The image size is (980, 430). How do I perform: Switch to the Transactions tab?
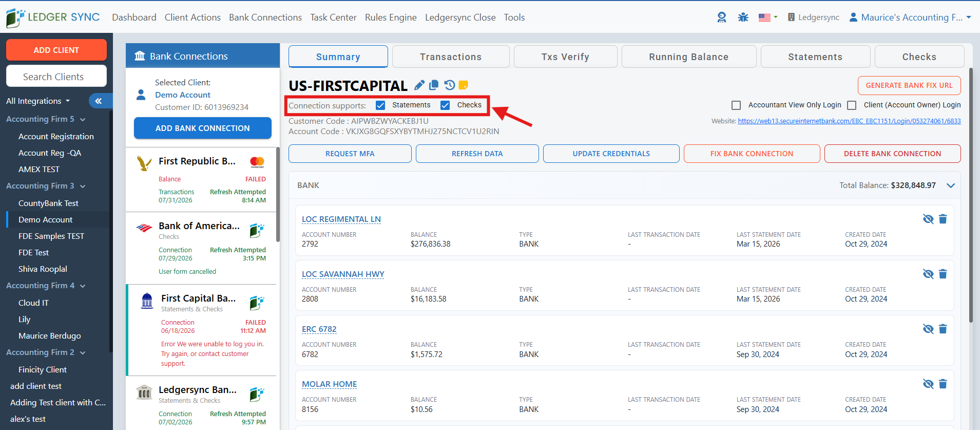coord(451,57)
